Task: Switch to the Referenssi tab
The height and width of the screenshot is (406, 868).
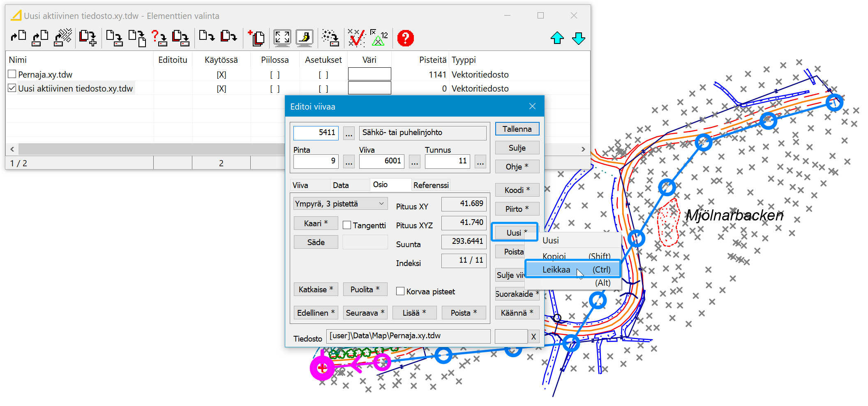Action: [431, 185]
